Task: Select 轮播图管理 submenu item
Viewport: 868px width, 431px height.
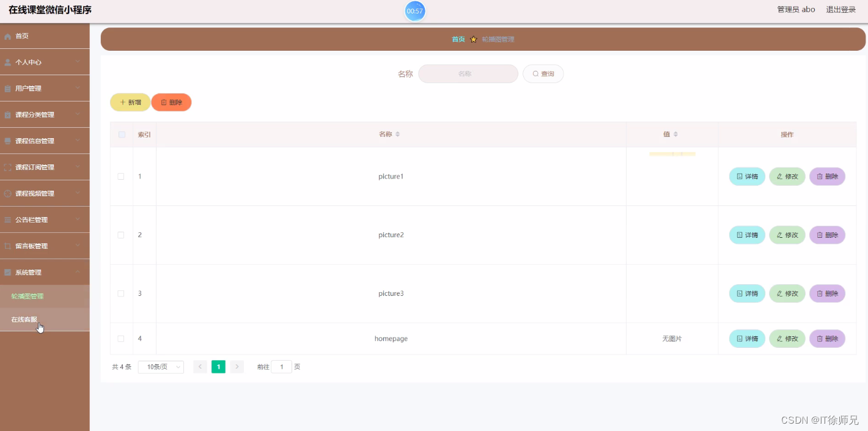Action: pyautogui.click(x=45, y=297)
